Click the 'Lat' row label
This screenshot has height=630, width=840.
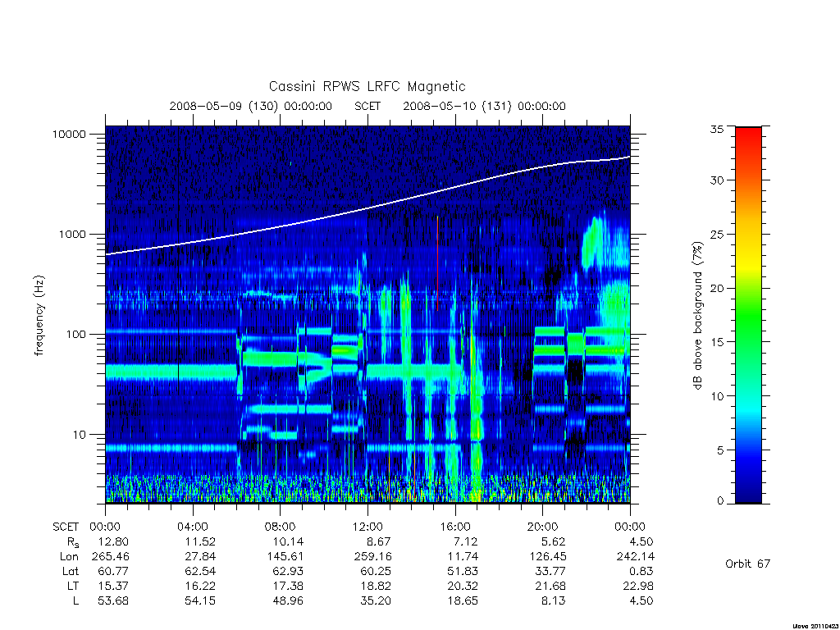(x=70, y=572)
